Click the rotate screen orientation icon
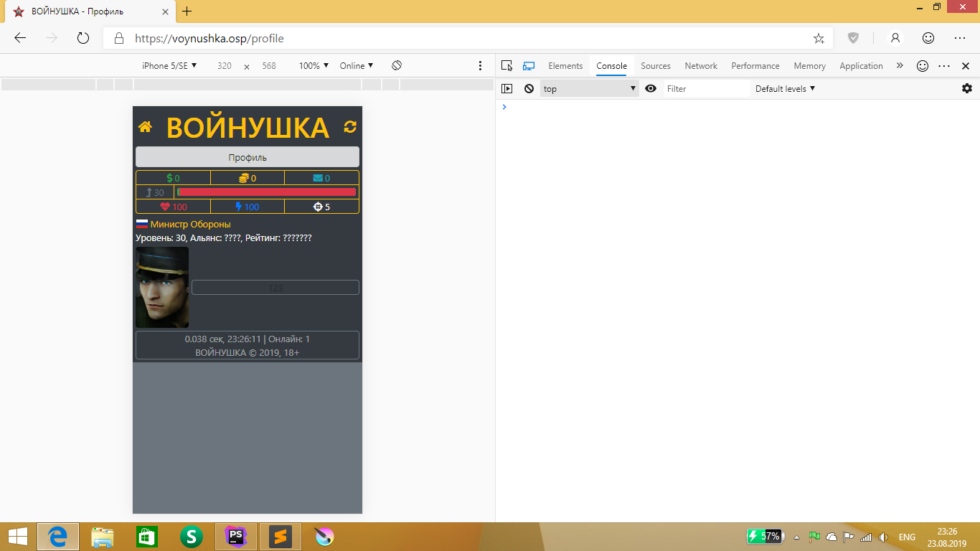 pyautogui.click(x=397, y=65)
